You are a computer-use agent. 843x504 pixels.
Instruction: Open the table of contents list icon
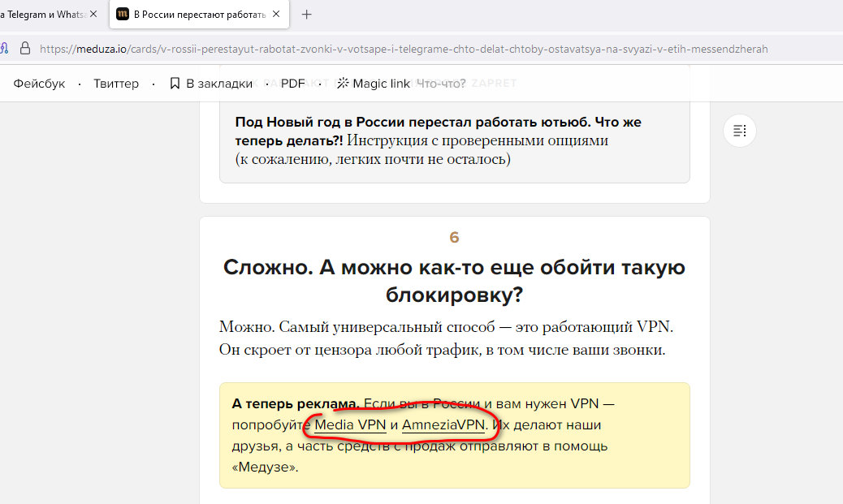(x=740, y=131)
